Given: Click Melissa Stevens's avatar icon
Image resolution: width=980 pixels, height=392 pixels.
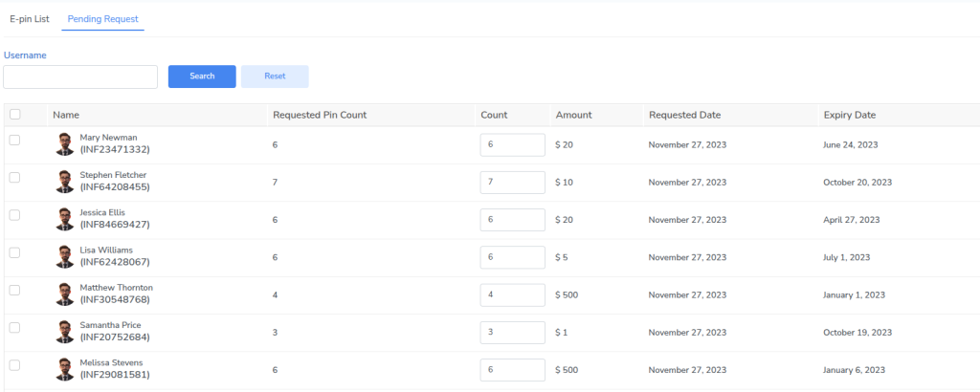Looking at the screenshot, I should tap(64, 369).
